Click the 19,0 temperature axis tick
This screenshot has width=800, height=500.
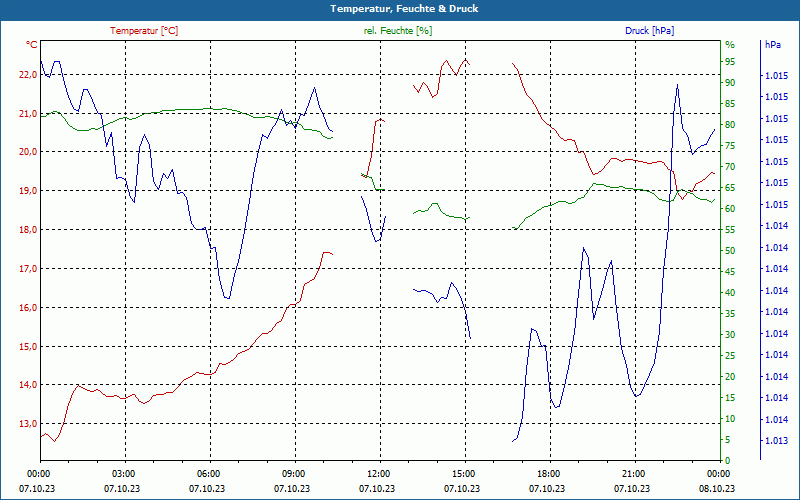tap(28, 190)
